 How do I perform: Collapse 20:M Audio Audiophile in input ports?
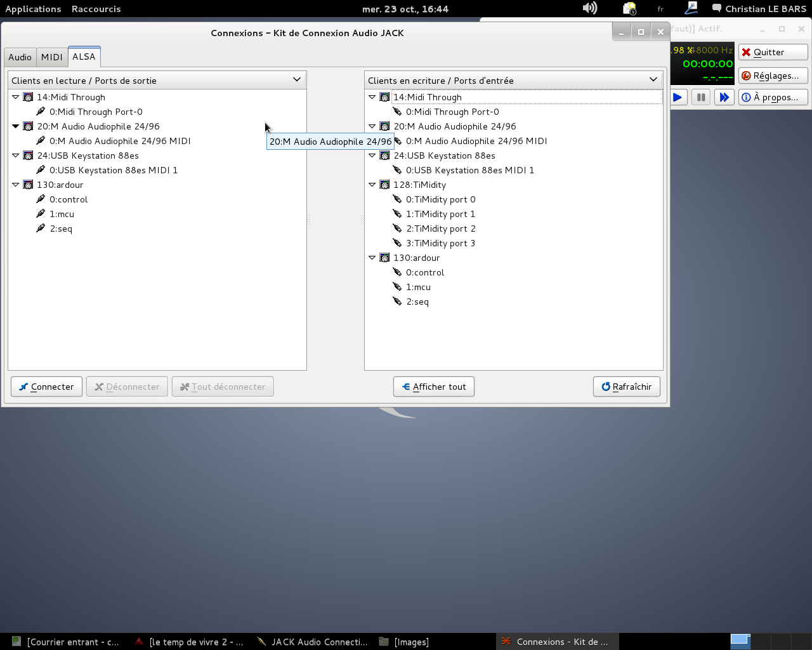[x=372, y=126]
